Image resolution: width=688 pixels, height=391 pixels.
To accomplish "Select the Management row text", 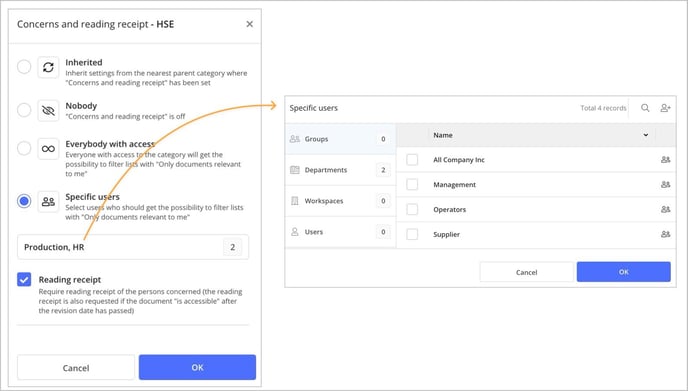I will click(x=455, y=185).
